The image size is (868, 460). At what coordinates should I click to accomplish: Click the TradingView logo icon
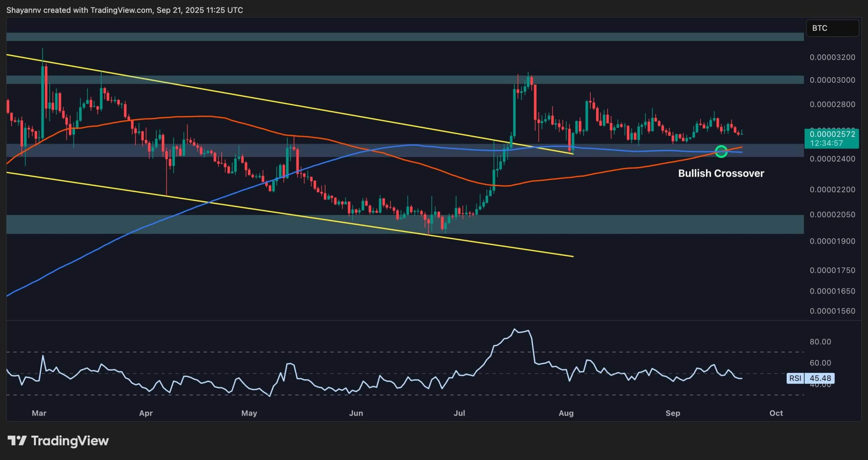click(x=17, y=441)
